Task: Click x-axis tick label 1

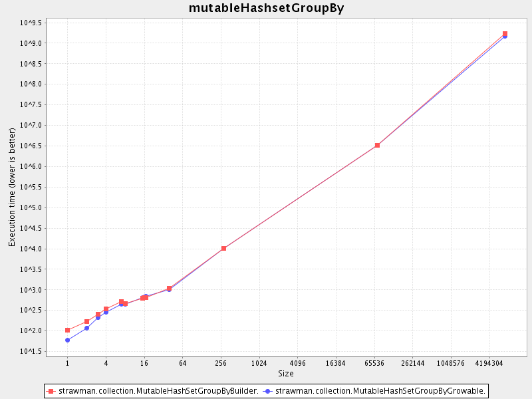Action: [x=68, y=363]
